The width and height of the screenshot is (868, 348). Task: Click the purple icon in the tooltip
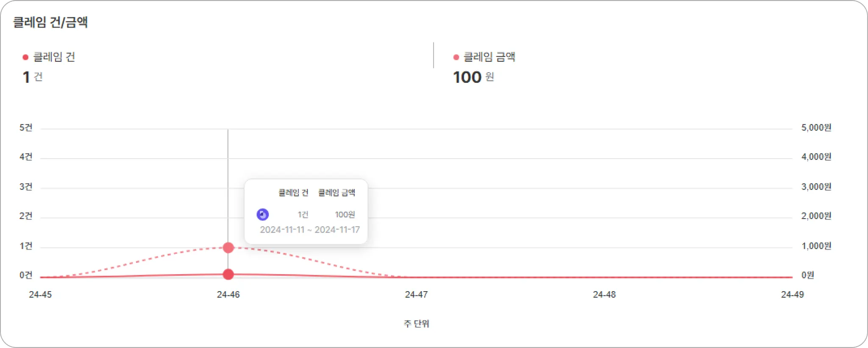263,215
